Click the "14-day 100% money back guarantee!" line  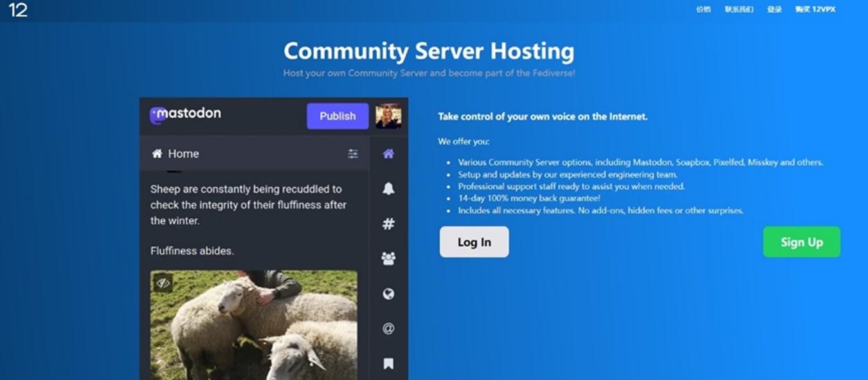(x=529, y=198)
